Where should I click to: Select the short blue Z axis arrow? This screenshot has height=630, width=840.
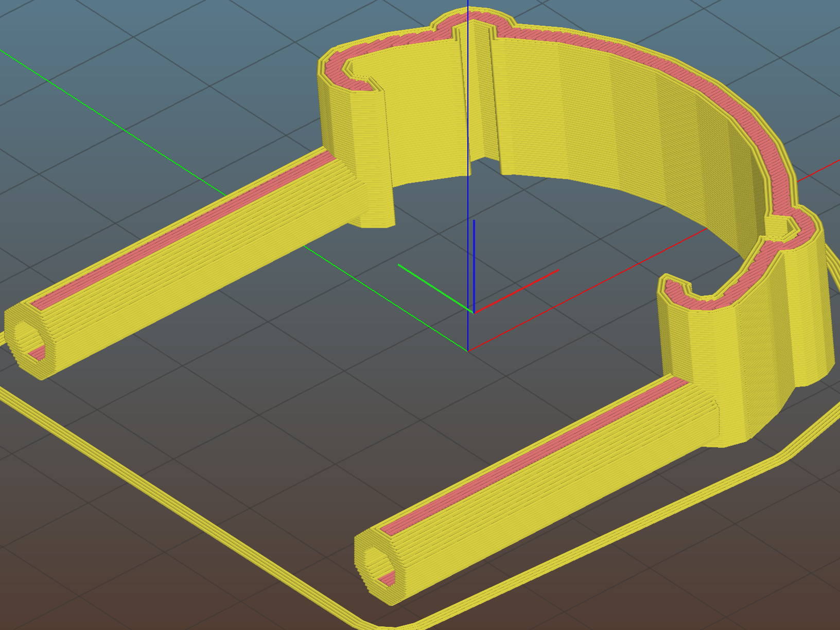click(x=474, y=257)
